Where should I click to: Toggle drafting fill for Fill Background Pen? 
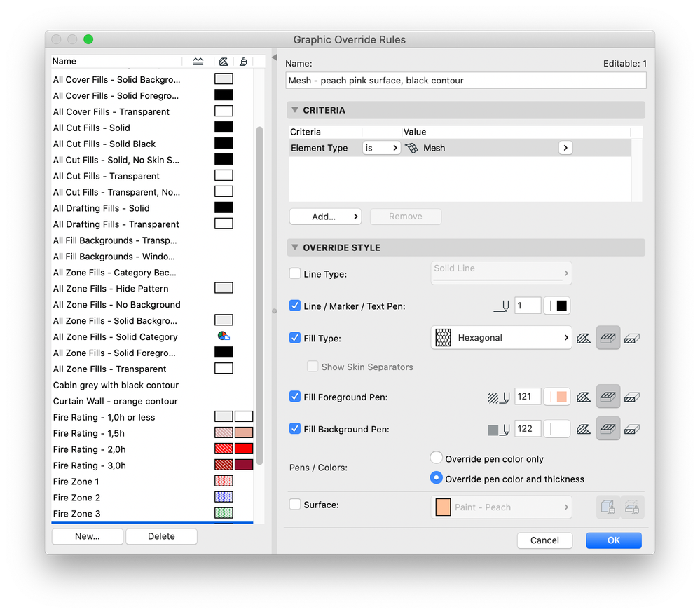(x=584, y=429)
